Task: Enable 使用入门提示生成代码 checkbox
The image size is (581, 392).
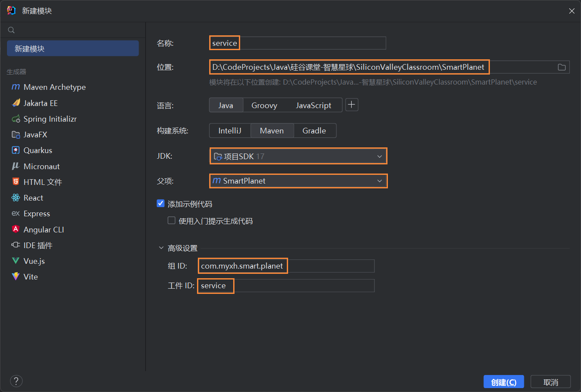Action: 172,221
